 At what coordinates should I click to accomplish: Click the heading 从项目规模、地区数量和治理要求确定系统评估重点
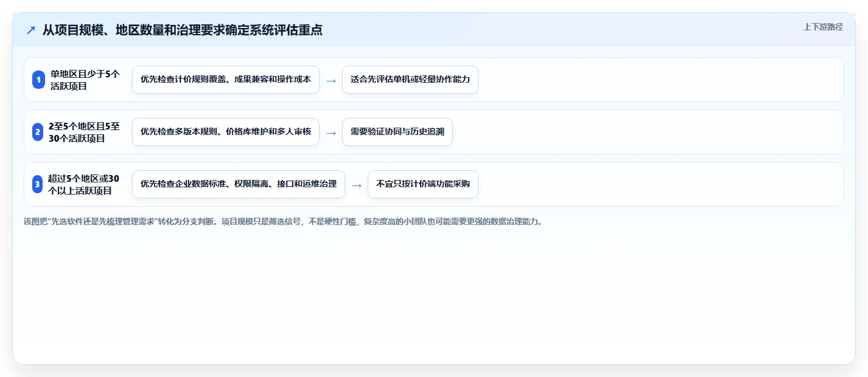coord(183,30)
